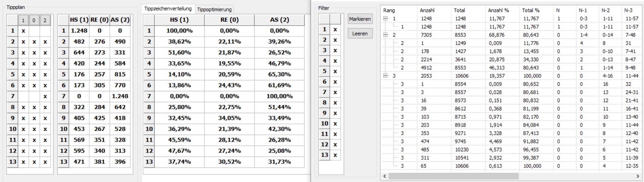The image size is (644, 182).
Task: Select the Tippzeichenverteilung tab
Action: pos(168,8)
